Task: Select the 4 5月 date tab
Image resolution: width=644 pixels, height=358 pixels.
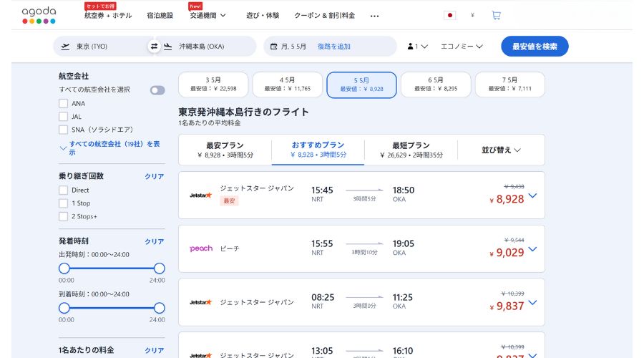Action: click(x=288, y=84)
